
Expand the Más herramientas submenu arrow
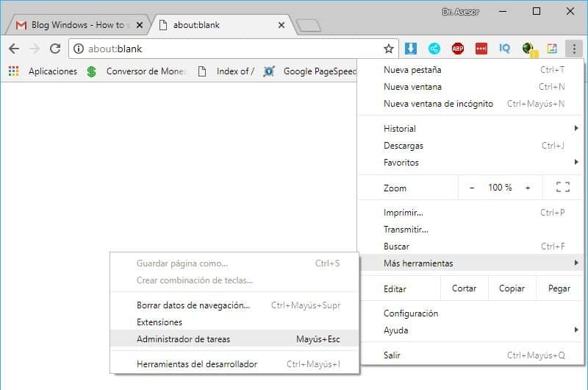coord(576,263)
